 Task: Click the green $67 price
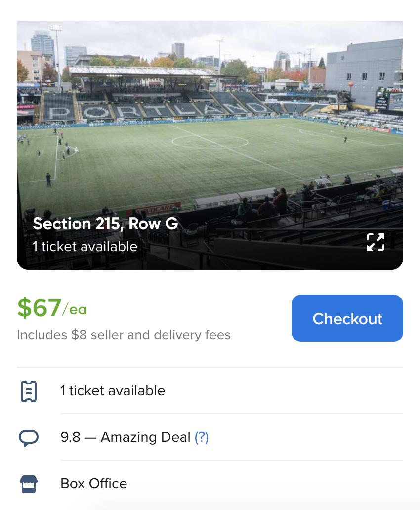(x=39, y=308)
